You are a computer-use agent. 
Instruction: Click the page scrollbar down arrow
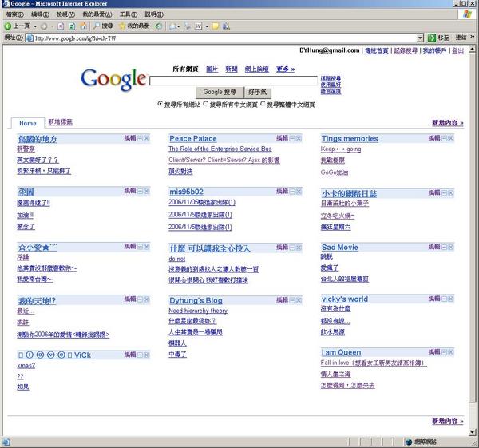(x=473, y=432)
